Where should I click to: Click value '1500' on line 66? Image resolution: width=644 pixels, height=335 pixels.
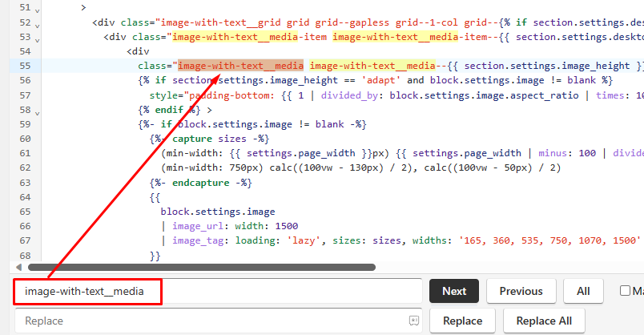[x=286, y=226]
